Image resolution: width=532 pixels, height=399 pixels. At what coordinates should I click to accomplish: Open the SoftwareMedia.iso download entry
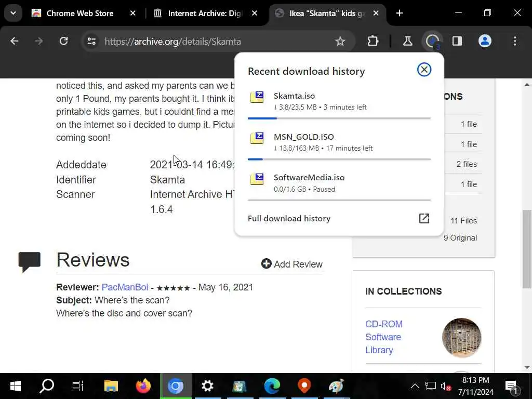pyautogui.click(x=339, y=183)
